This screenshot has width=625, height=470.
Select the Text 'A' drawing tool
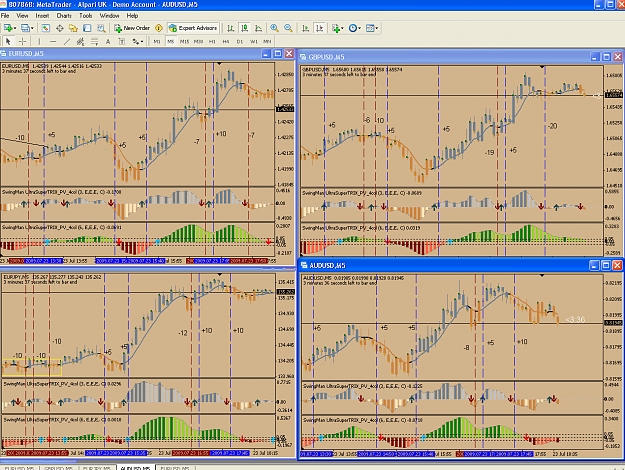click(108, 41)
